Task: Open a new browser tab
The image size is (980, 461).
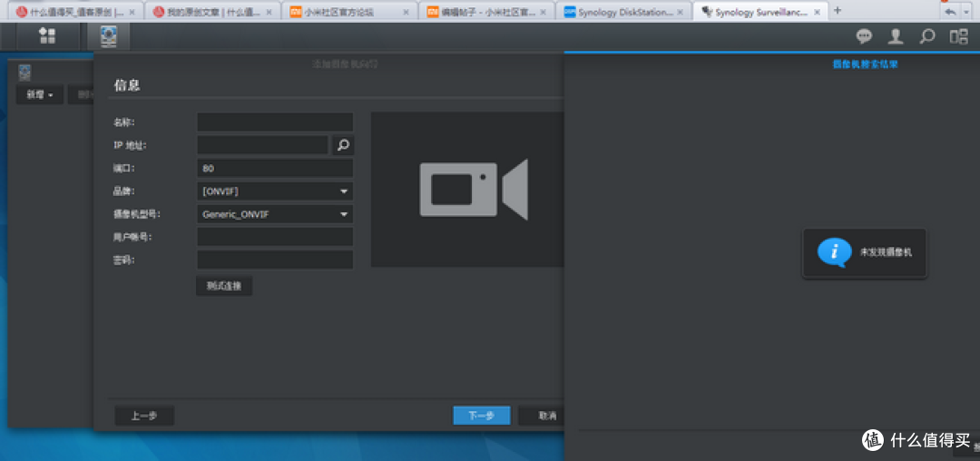Action: click(x=838, y=11)
